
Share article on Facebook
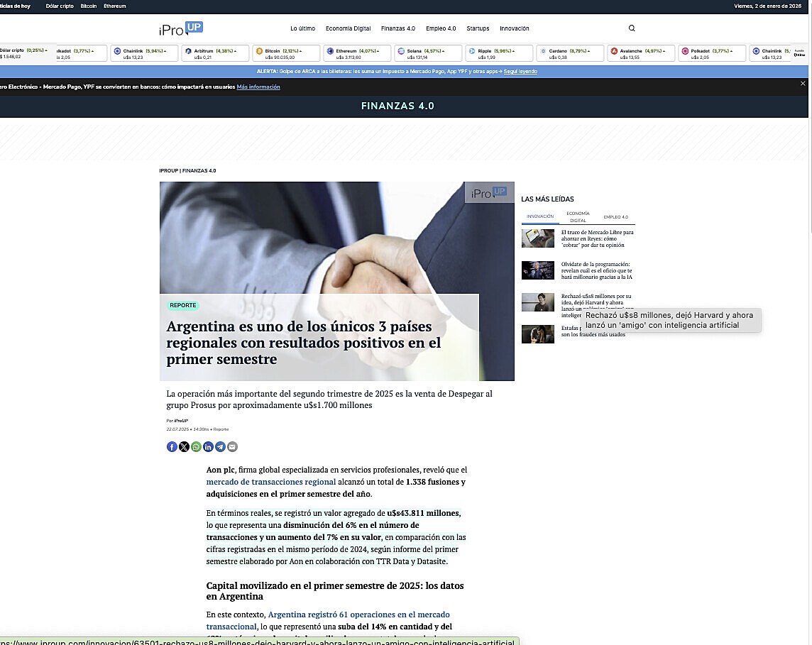[x=172, y=446]
